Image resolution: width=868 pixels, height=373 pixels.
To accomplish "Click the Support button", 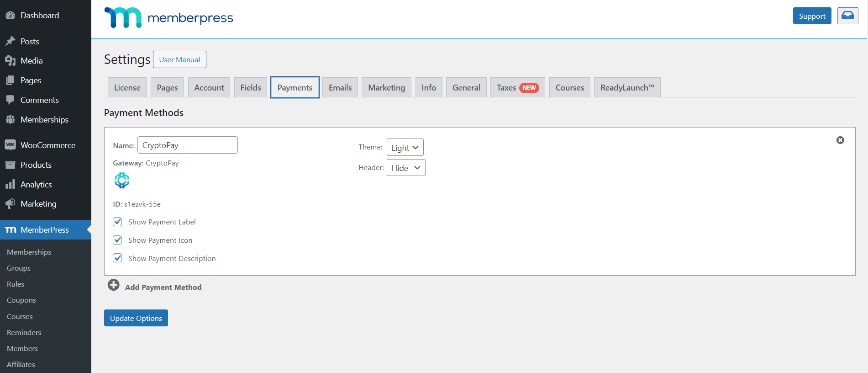I will pos(812,16).
